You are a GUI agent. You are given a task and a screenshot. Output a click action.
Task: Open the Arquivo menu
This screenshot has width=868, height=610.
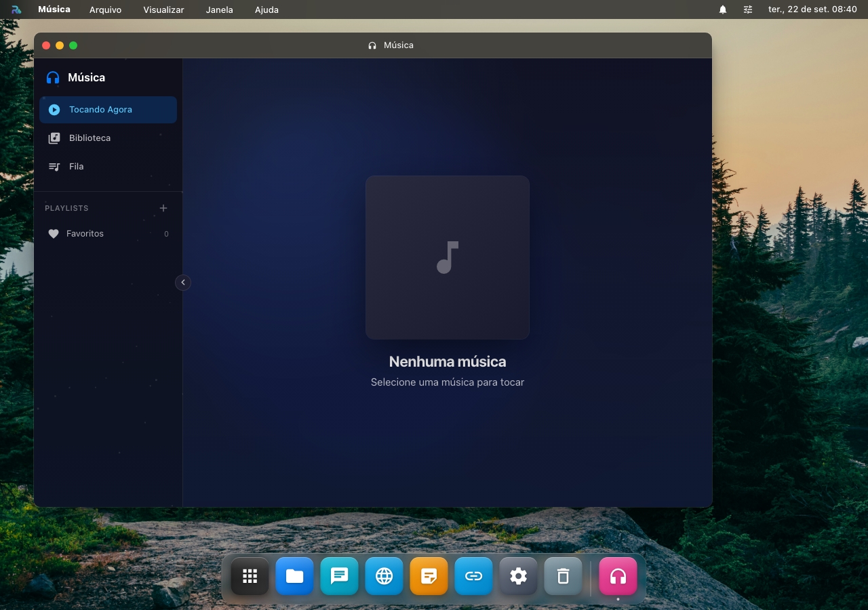[105, 9]
